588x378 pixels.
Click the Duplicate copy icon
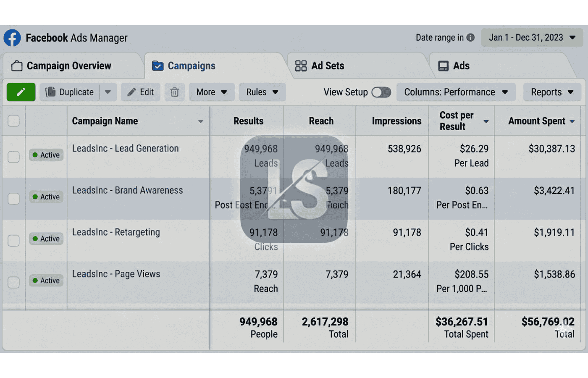[x=51, y=92]
